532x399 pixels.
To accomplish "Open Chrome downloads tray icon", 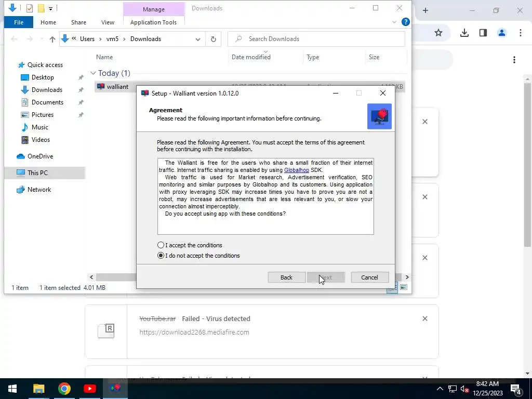I will click(x=464, y=33).
